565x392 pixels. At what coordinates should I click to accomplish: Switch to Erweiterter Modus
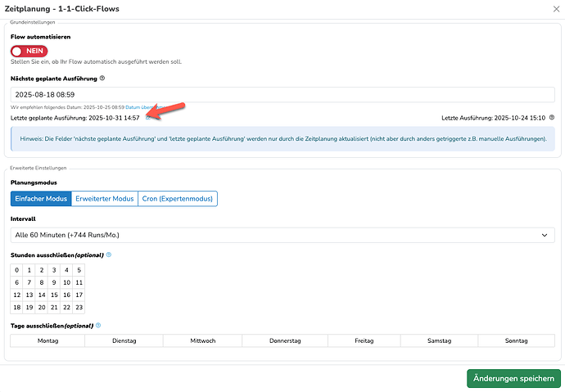(x=103, y=199)
